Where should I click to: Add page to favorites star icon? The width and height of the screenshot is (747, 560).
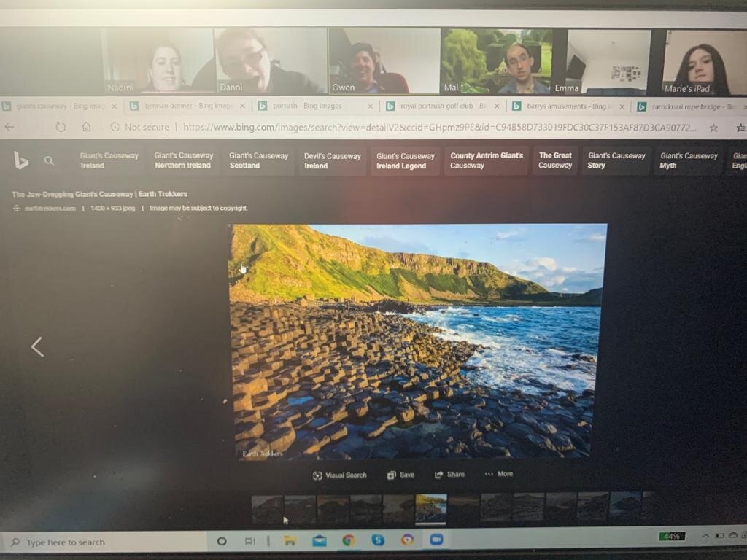click(x=713, y=128)
